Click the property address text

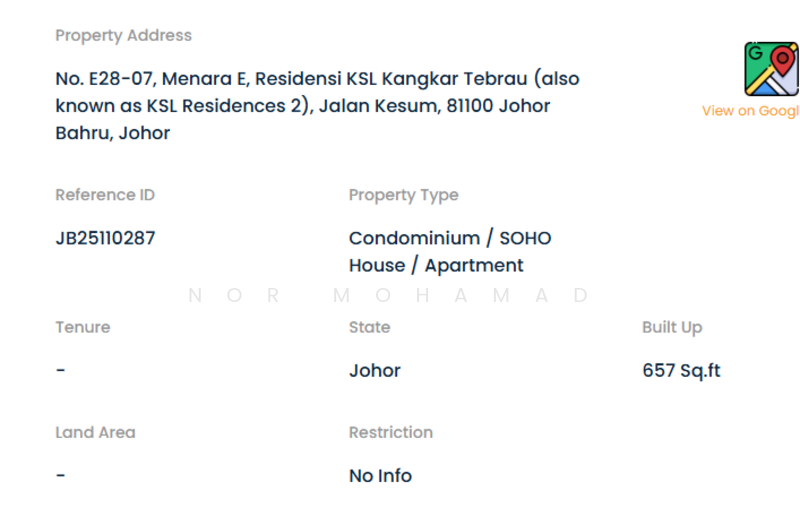pyautogui.click(x=317, y=105)
